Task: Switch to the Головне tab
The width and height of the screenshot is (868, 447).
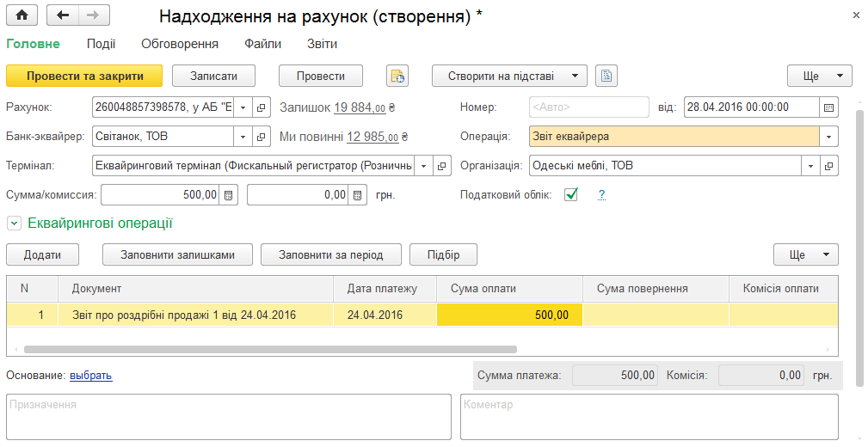Action: [x=33, y=44]
